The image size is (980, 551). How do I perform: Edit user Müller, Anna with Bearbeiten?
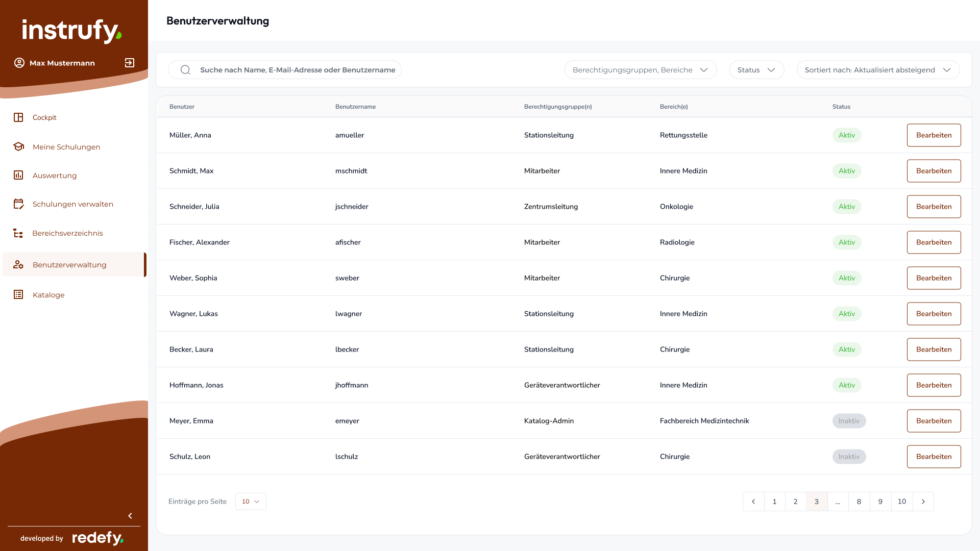click(x=934, y=135)
